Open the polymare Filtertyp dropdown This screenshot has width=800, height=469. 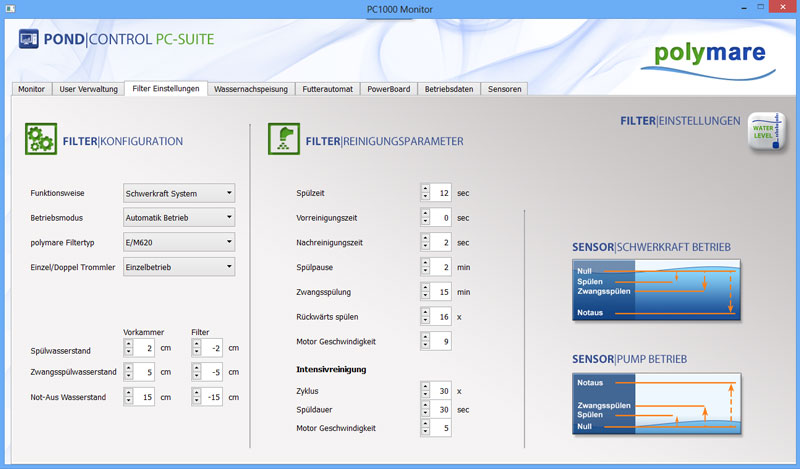[x=179, y=242]
